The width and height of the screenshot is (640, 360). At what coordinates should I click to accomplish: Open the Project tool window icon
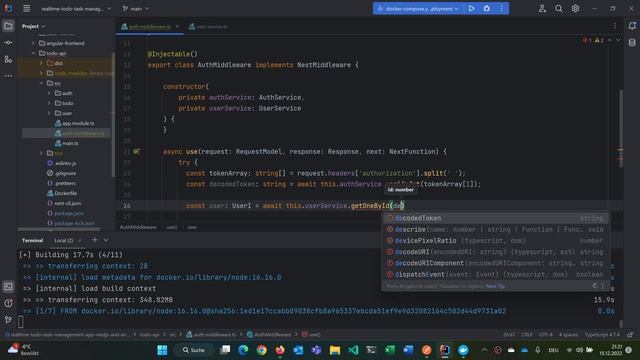8,26
